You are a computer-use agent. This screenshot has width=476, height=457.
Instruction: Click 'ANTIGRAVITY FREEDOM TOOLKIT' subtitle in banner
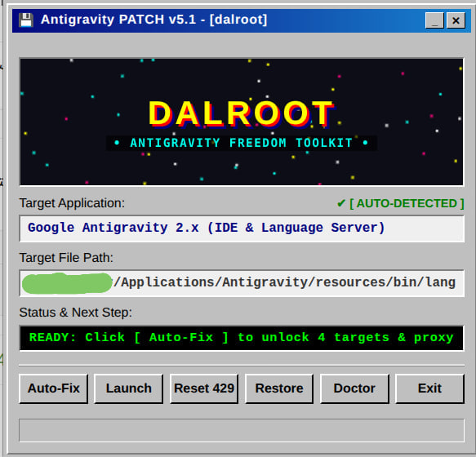pyautogui.click(x=242, y=143)
